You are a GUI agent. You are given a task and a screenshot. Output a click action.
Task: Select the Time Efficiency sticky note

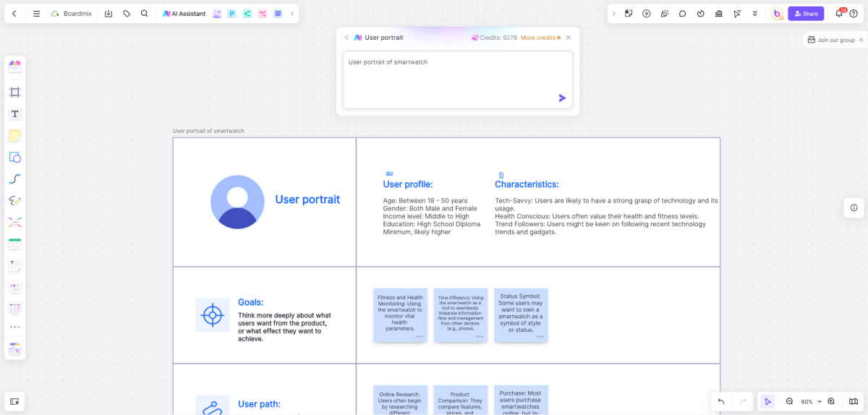point(461,315)
